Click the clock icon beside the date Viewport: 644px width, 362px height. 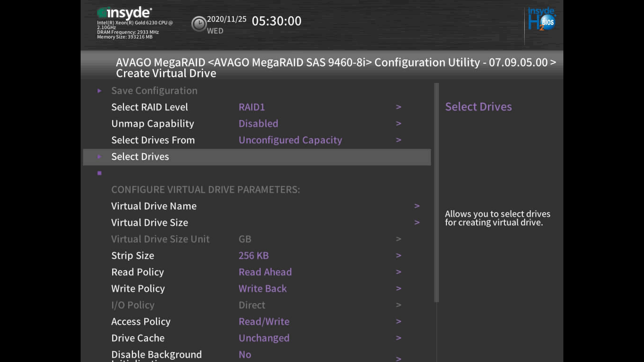(x=198, y=24)
